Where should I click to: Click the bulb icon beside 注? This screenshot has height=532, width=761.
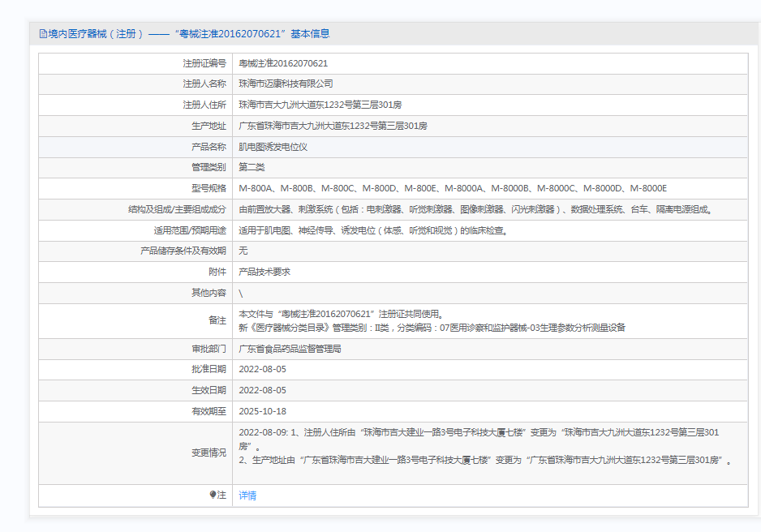213,495
